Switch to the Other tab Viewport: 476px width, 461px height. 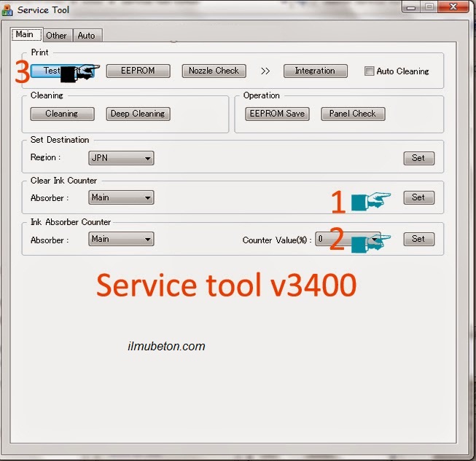pyautogui.click(x=57, y=36)
